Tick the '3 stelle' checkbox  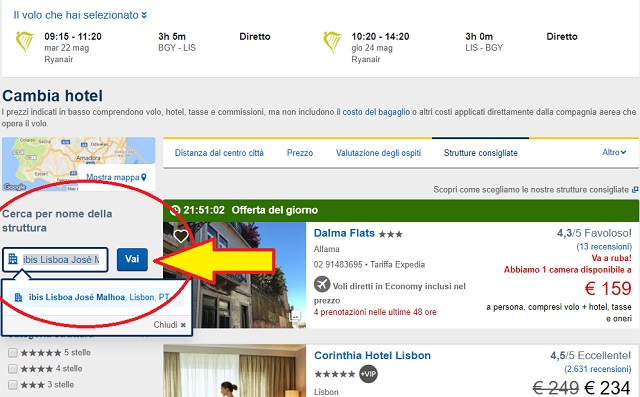coord(13,385)
